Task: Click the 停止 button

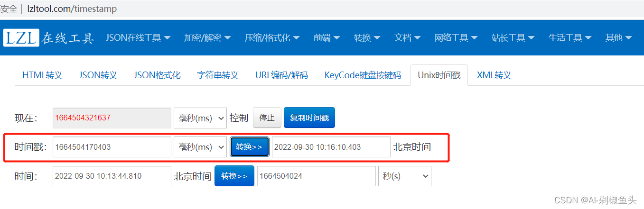Action: pyautogui.click(x=267, y=118)
